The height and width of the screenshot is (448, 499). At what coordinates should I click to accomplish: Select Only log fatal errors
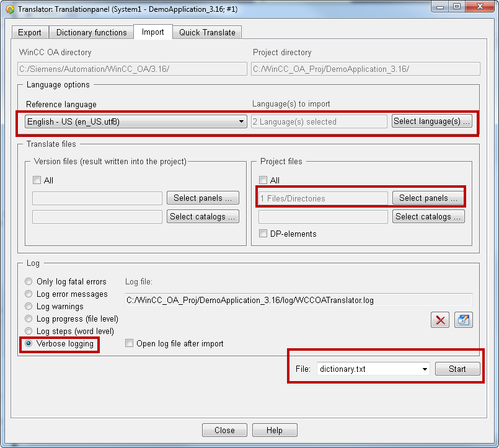[x=29, y=282]
